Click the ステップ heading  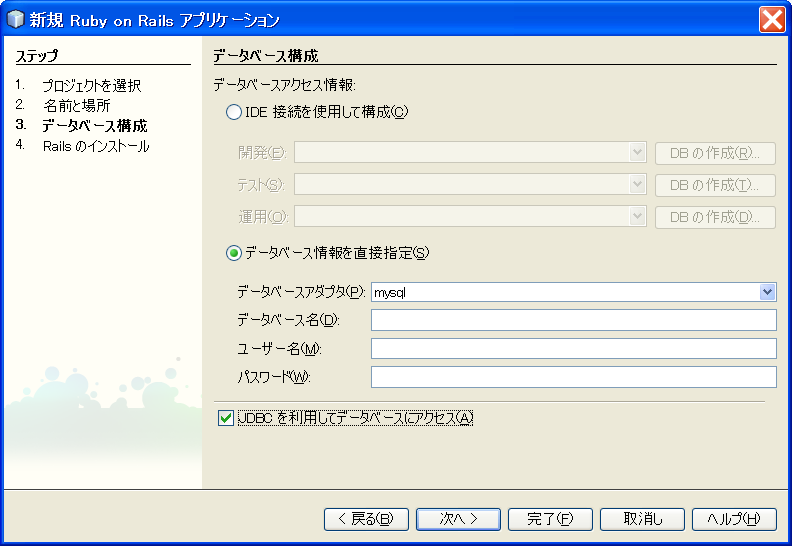pyautogui.click(x=37, y=56)
